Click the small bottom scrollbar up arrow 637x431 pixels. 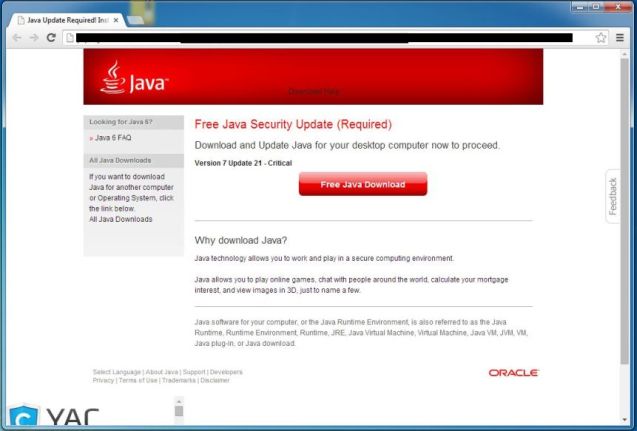tap(179, 401)
